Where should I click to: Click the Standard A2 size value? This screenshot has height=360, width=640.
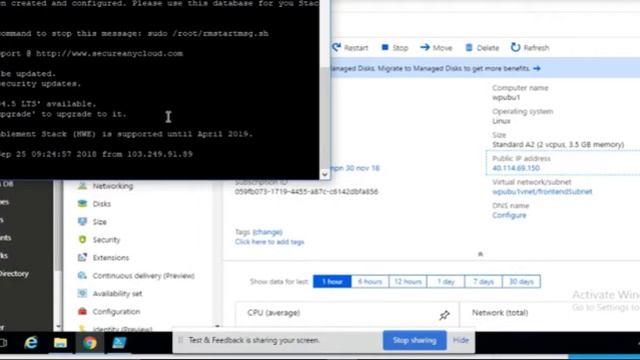coord(558,144)
